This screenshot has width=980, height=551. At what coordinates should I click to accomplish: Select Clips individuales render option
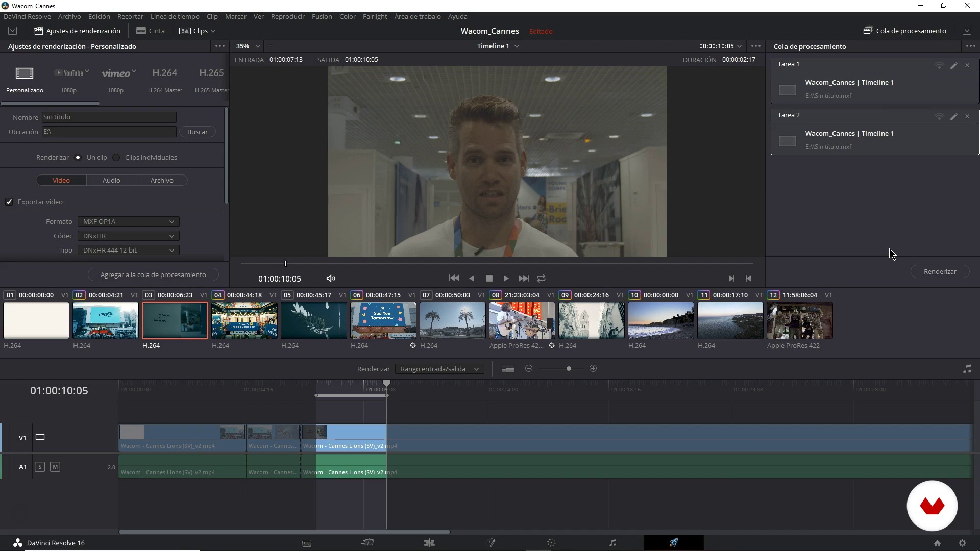(x=116, y=157)
